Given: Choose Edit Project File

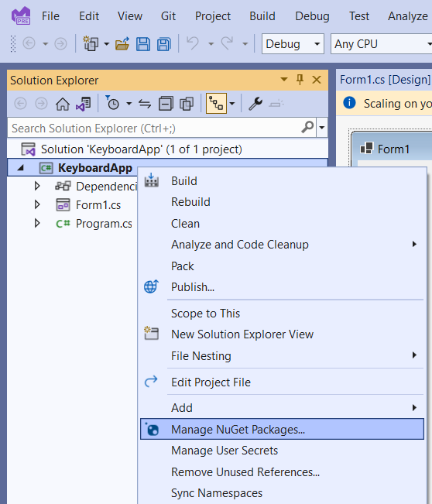Looking at the screenshot, I should click(283, 382).
